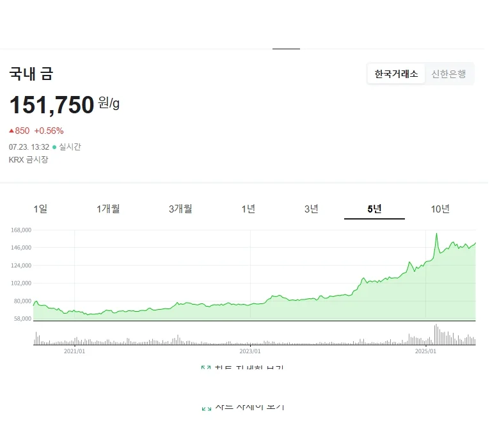The image size is (490, 448).
Task: Click the 원/g unit label
Action: pyautogui.click(x=109, y=102)
